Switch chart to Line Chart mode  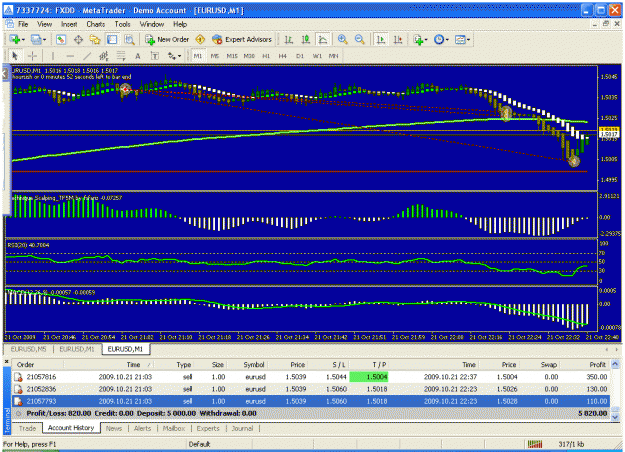[323, 39]
